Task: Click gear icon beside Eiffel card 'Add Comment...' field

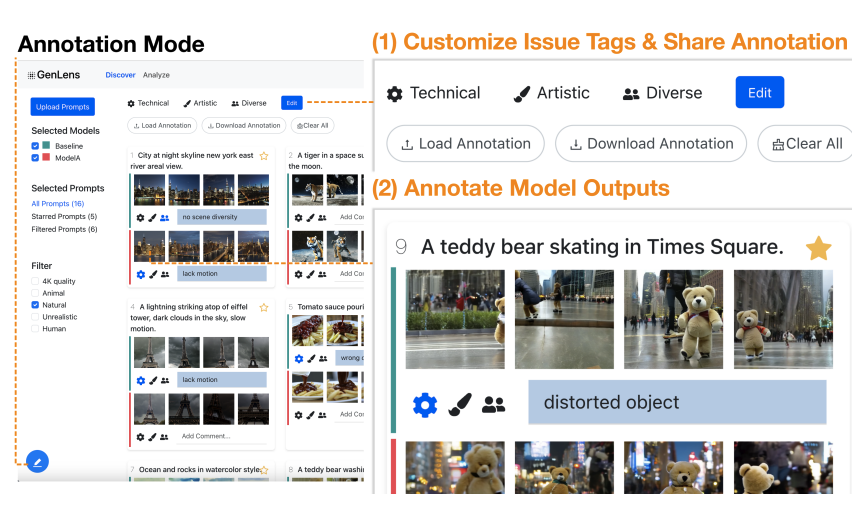Action: coord(140,437)
